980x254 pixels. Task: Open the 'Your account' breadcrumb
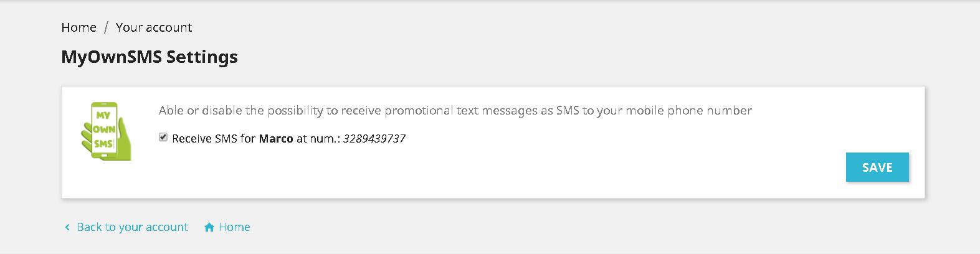tap(154, 27)
